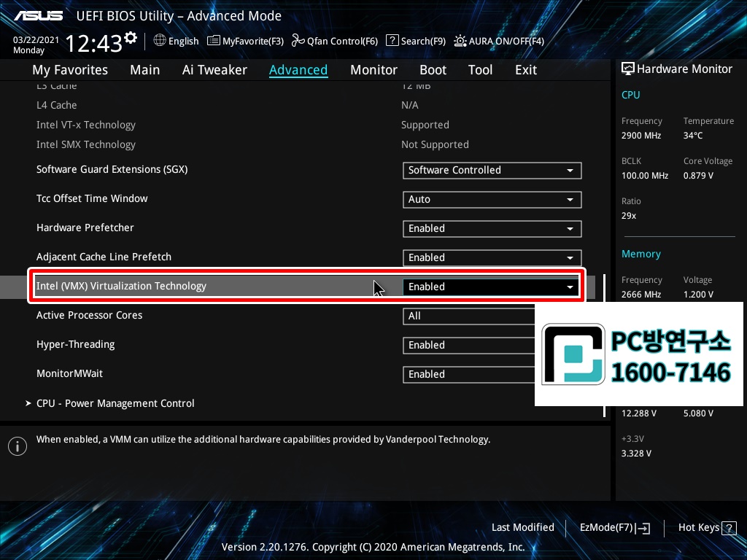Click the 03/22/2021 date
747x560 pixels.
click(36, 40)
